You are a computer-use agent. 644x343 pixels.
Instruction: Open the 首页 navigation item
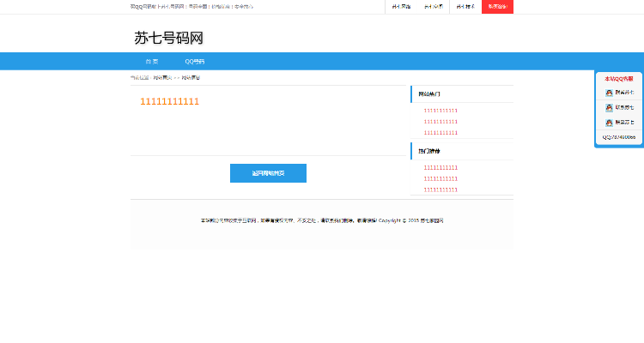tap(151, 62)
